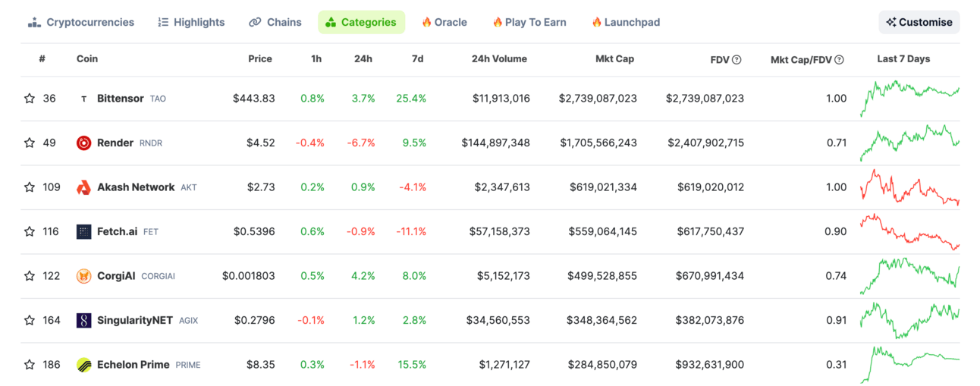
Task: Sort table by Mkt Cap header
Action: click(614, 58)
